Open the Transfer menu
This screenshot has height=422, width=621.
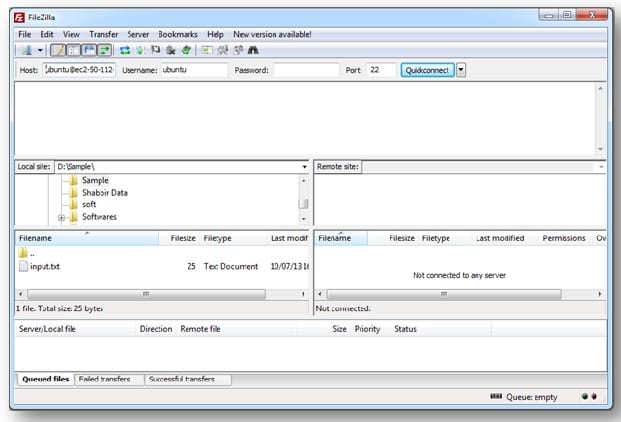[x=104, y=34]
